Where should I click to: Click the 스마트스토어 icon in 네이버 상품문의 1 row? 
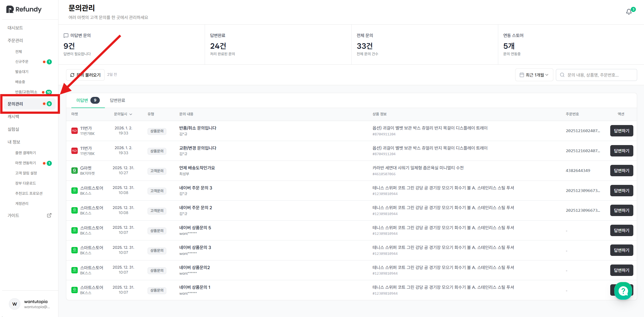tap(74, 290)
